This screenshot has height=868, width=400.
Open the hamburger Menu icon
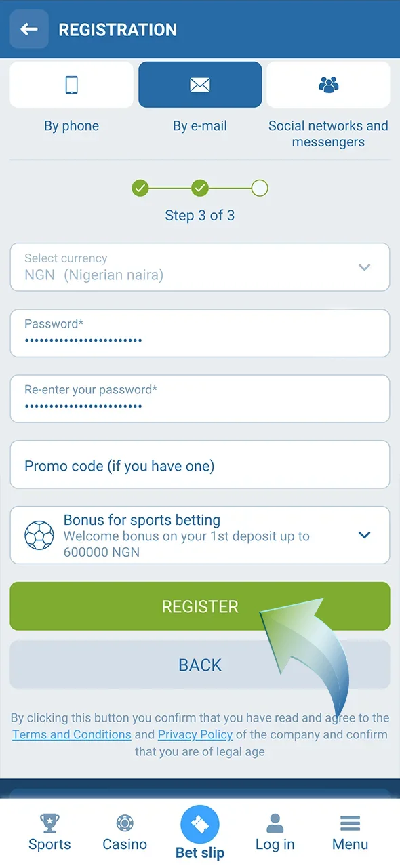[350, 823]
